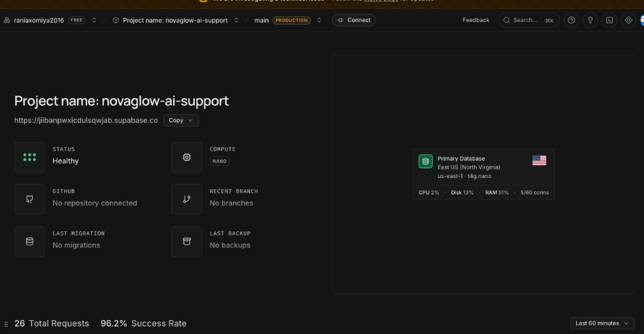Click the CPU 2% metric
Screen dimensions: 644x334
pos(429,192)
